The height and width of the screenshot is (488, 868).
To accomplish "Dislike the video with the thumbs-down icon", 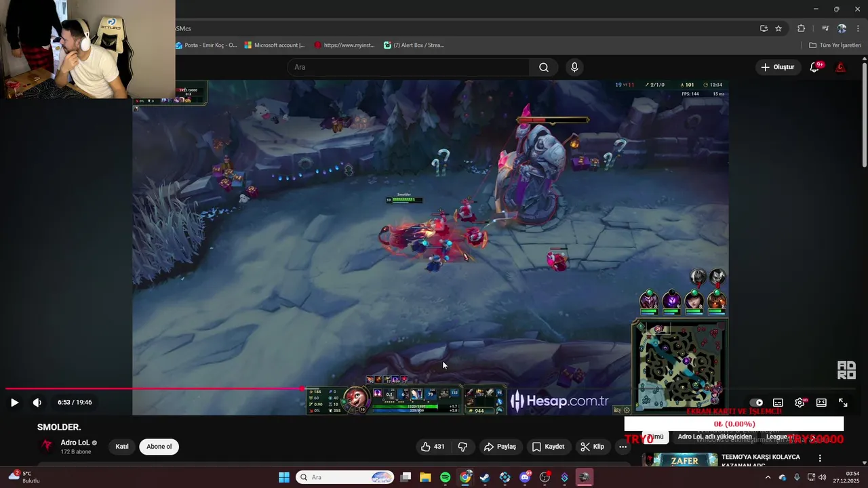I will pyautogui.click(x=463, y=447).
